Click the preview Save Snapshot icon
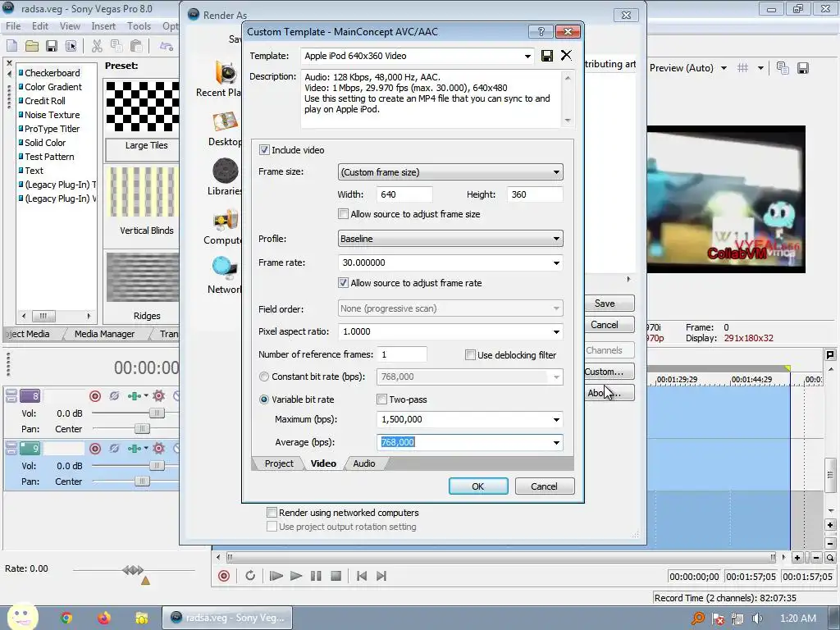Image resolution: width=840 pixels, height=630 pixels. [x=802, y=68]
